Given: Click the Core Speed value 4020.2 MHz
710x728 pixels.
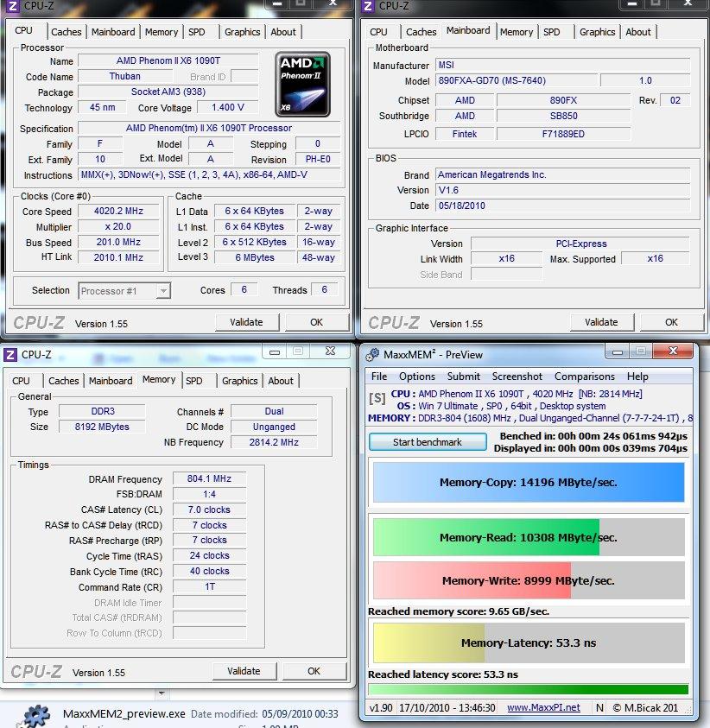Looking at the screenshot, I should pos(118,212).
